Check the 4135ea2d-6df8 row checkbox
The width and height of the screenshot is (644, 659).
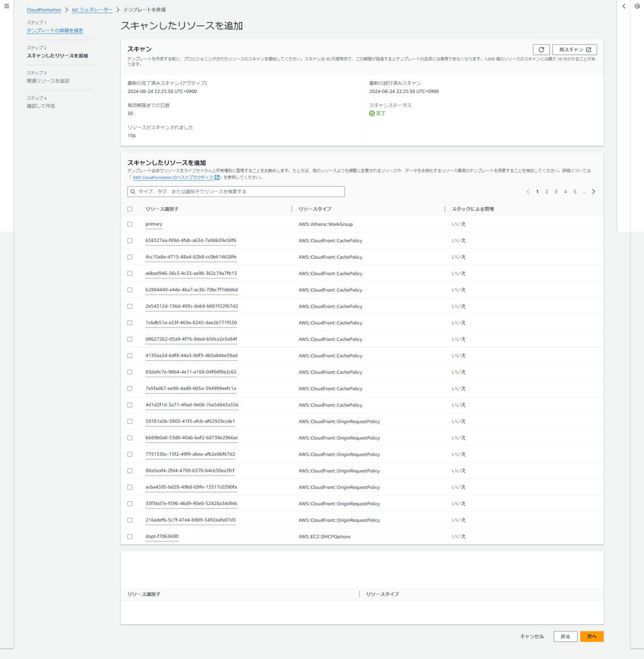(130, 356)
